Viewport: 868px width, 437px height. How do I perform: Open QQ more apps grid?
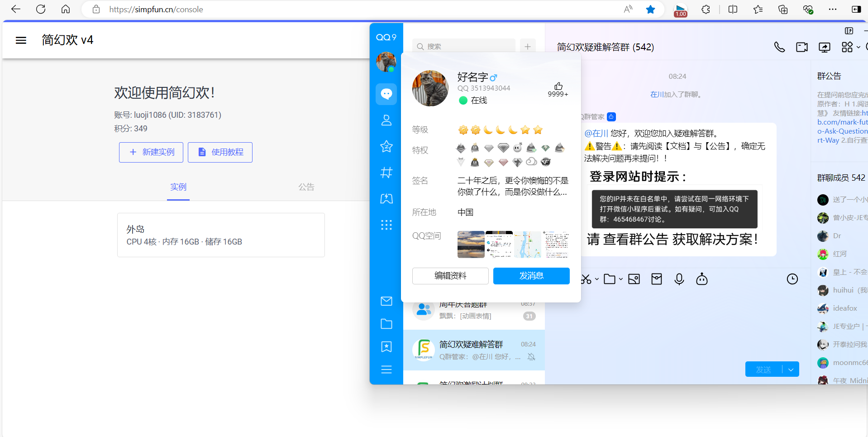coord(386,225)
